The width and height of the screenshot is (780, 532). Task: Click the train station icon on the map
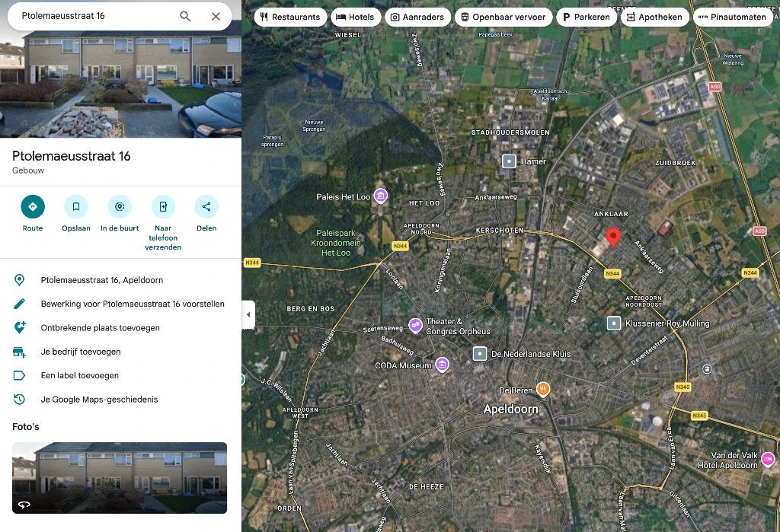coord(707,369)
